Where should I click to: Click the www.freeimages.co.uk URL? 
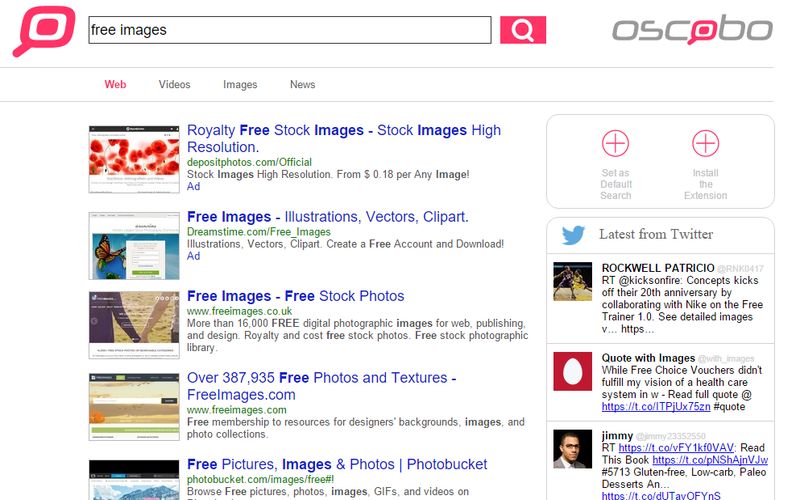click(x=239, y=311)
